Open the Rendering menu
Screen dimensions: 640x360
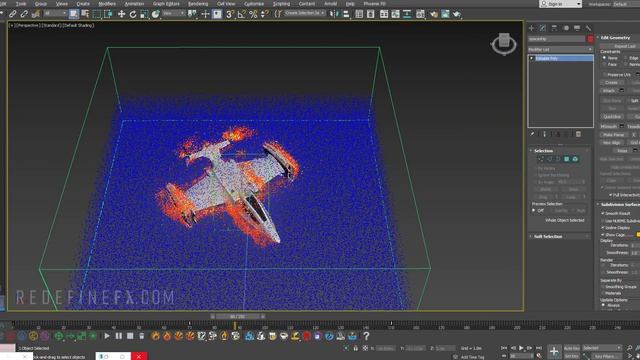tap(198, 4)
